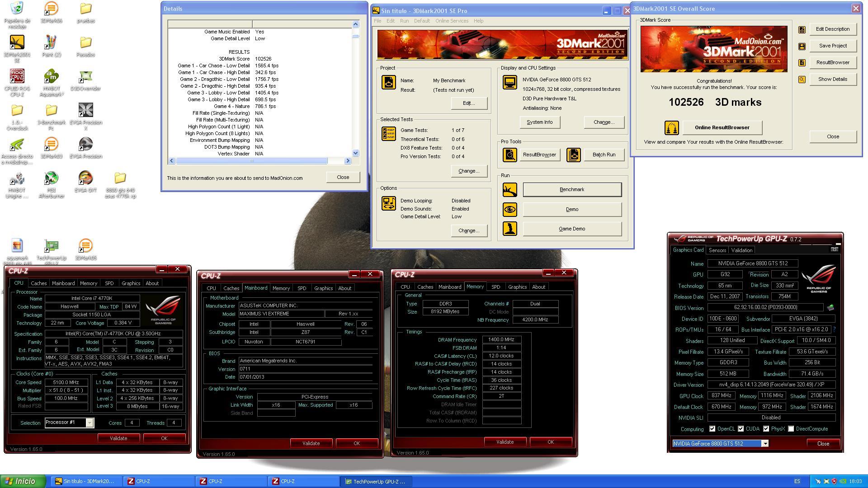Open the Papelera de reciclaje icon

click(x=17, y=15)
